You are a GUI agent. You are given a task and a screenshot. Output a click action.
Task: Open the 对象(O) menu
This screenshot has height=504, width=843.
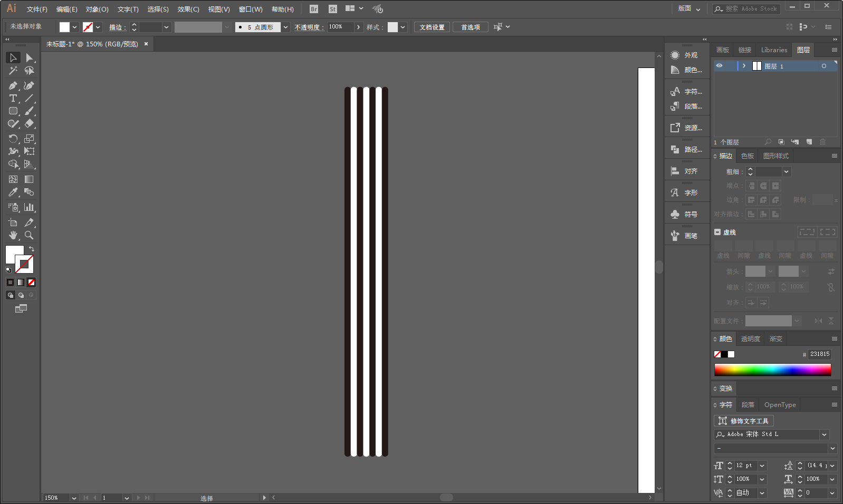point(97,9)
